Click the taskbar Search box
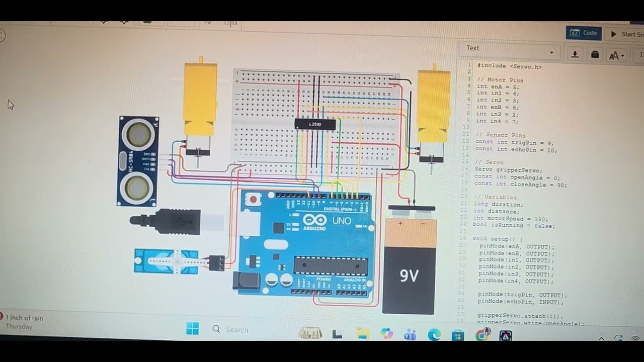This screenshot has width=644, height=362. (236, 330)
